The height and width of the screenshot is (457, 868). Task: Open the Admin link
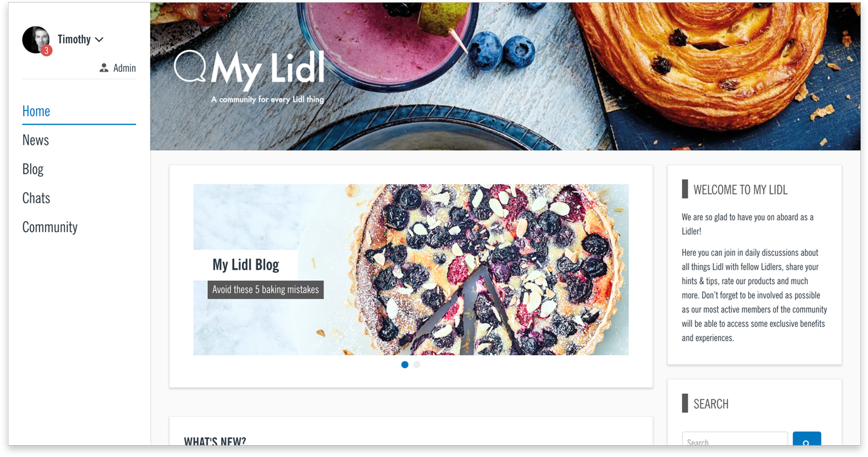[124, 68]
